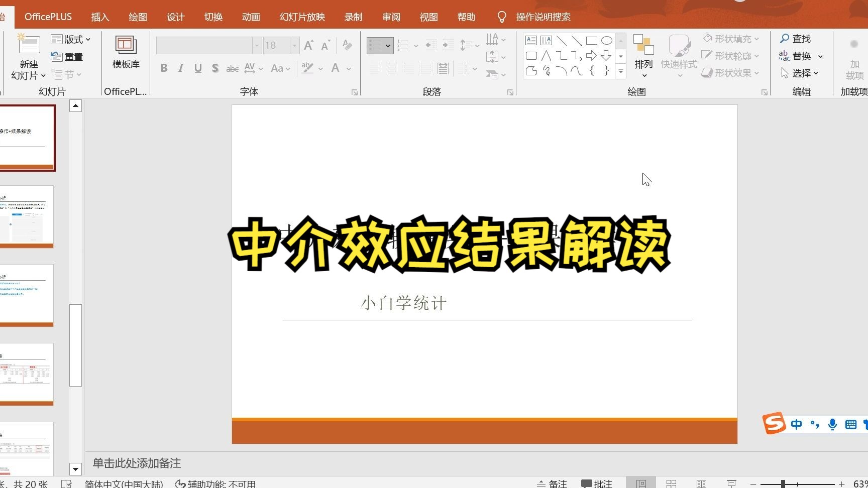Align text right

409,68
